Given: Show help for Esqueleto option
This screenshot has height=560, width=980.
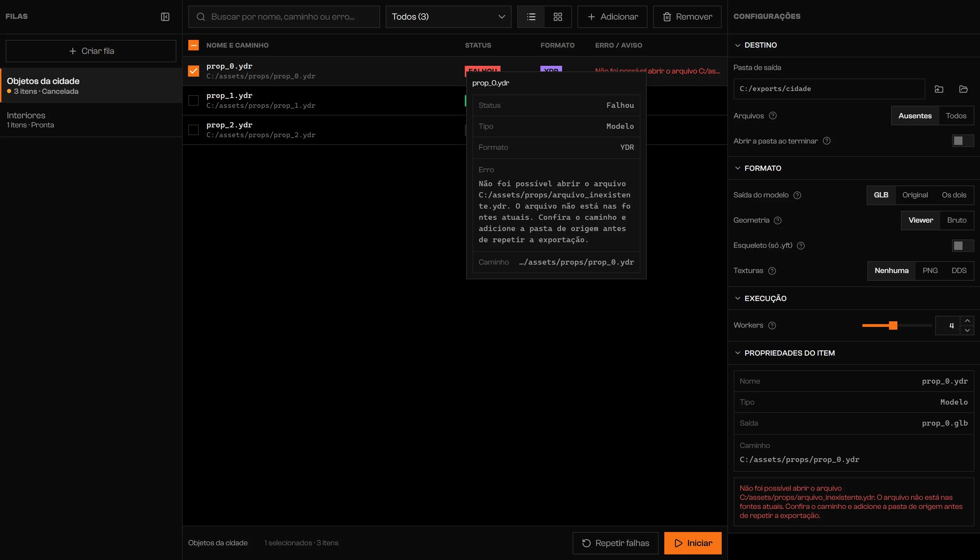Looking at the screenshot, I should [x=801, y=245].
